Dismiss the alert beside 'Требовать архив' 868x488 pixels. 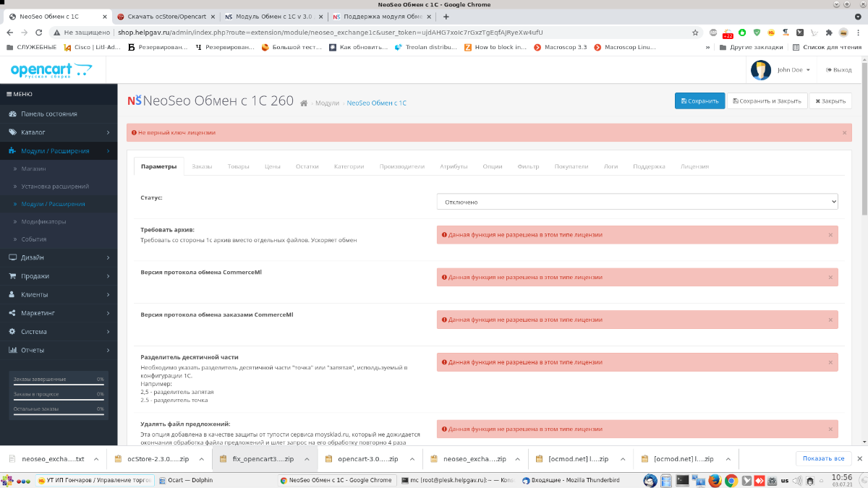click(x=830, y=235)
